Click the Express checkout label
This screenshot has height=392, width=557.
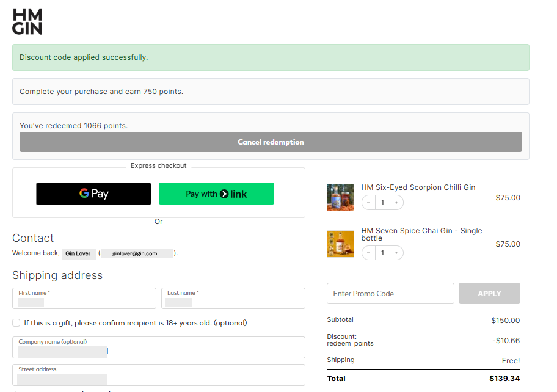pos(158,166)
